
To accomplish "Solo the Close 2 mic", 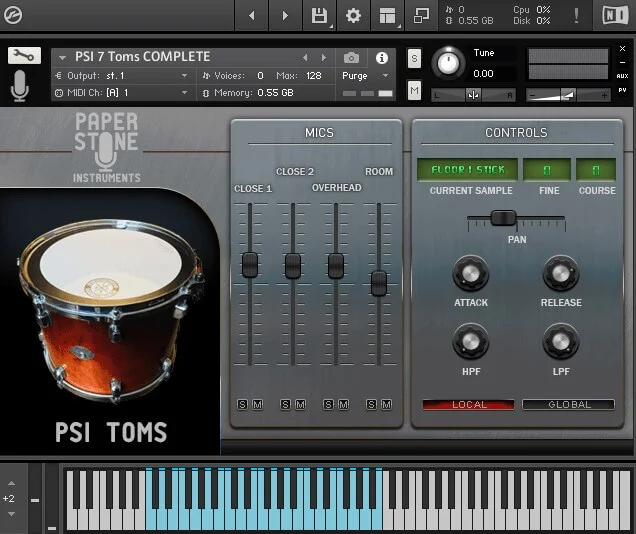I will tap(285, 404).
